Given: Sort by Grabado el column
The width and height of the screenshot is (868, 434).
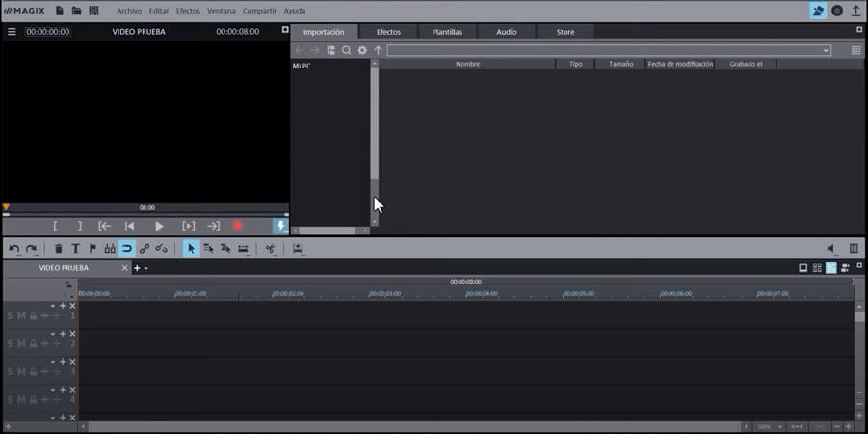Looking at the screenshot, I should [x=746, y=65].
